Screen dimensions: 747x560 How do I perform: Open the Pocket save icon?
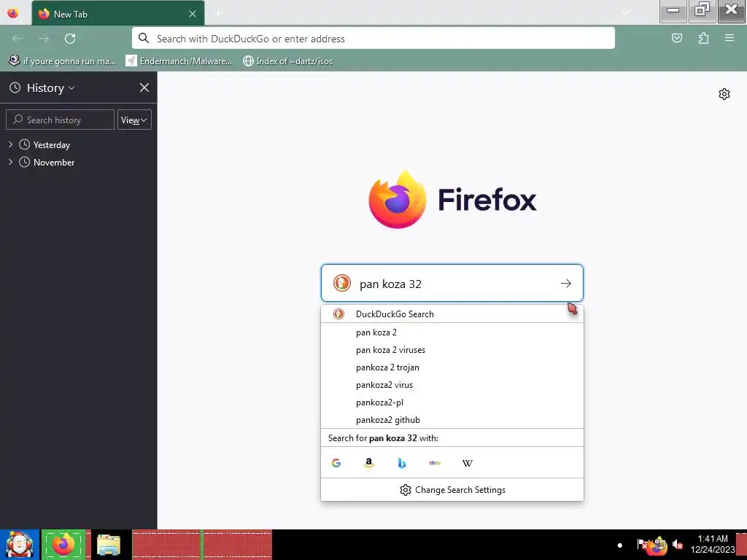(x=676, y=38)
